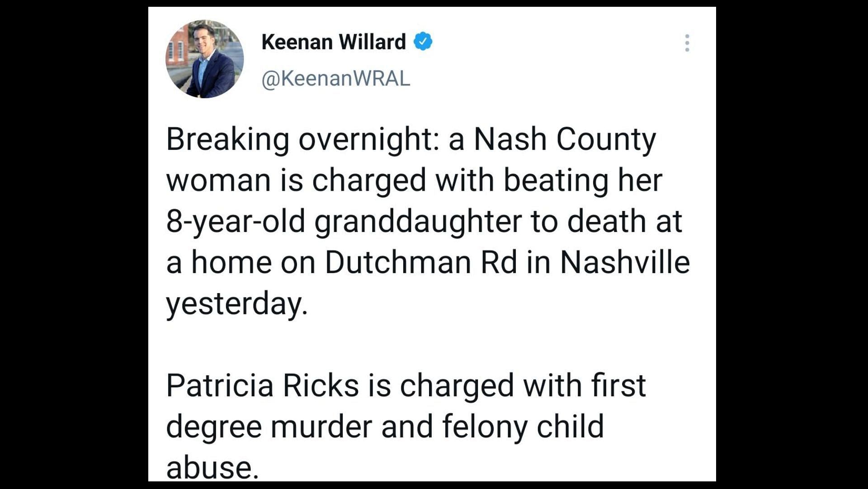Viewport: 868px width, 489px height.
Task: Open Keenan Willard's profile picture
Action: click(205, 59)
